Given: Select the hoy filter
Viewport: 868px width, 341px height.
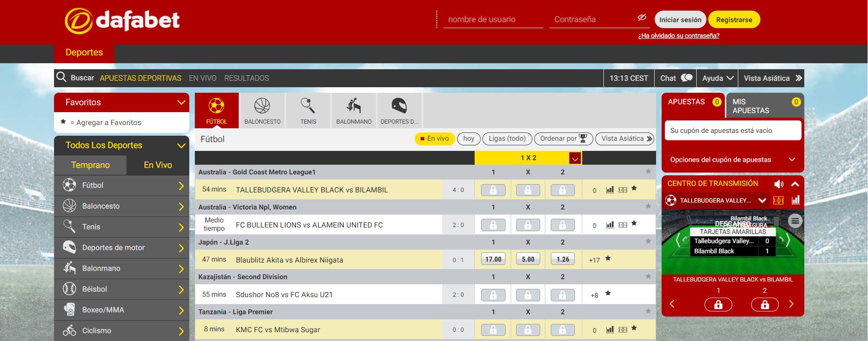Looking at the screenshot, I should pyautogui.click(x=469, y=138).
